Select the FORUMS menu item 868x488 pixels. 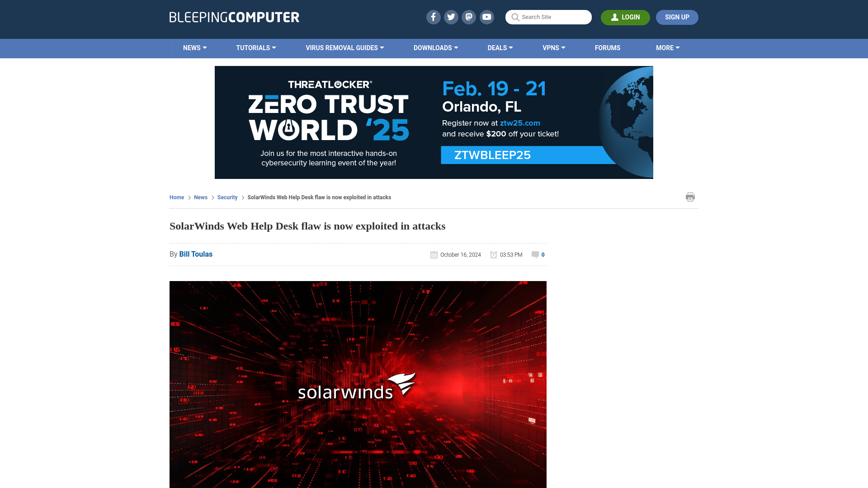(x=608, y=47)
